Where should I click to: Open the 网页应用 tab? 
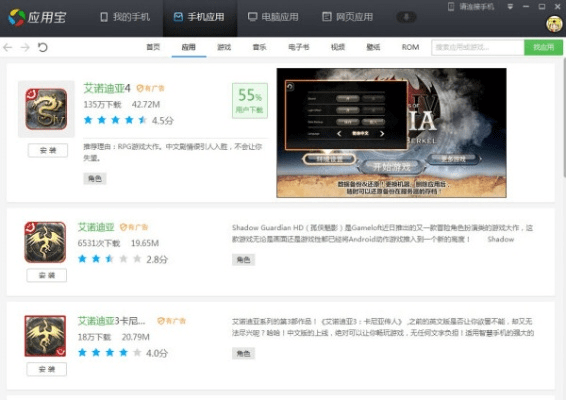coord(348,17)
